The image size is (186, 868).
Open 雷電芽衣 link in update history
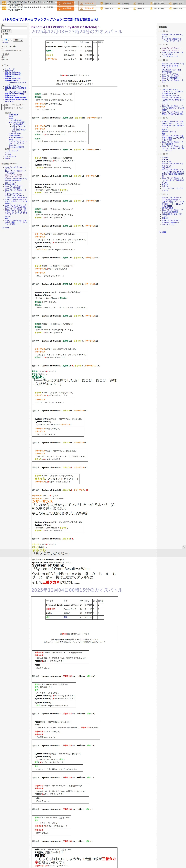[x=165, y=218]
